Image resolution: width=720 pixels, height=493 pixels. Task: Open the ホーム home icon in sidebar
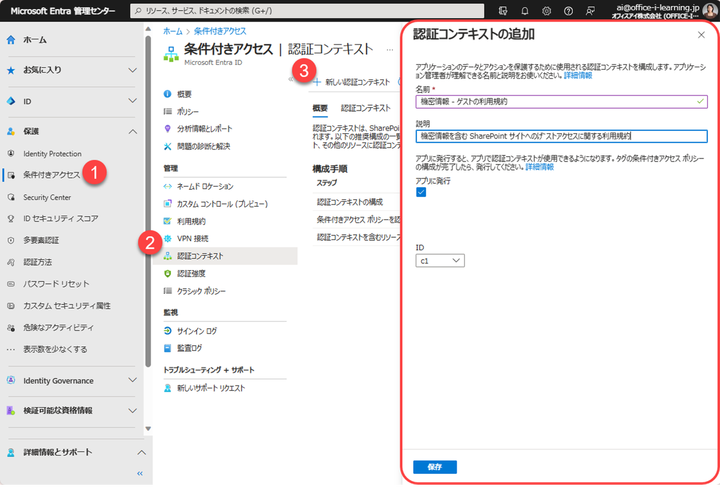(x=11, y=40)
